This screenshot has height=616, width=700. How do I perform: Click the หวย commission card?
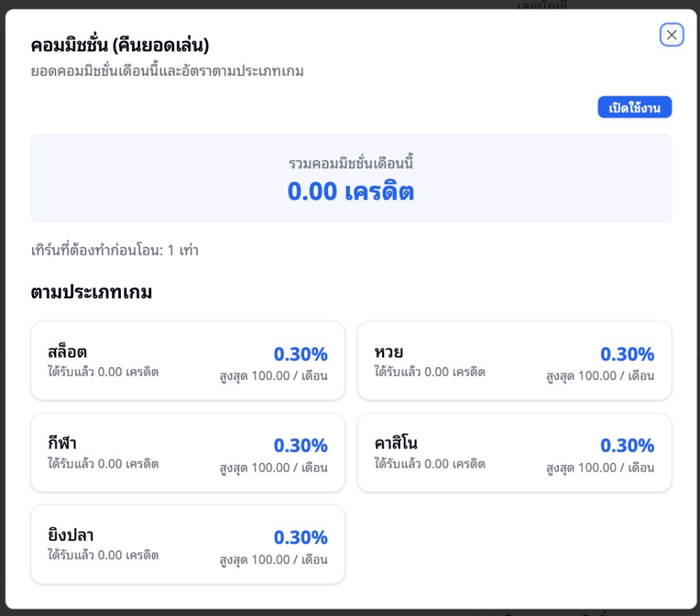point(514,360)
